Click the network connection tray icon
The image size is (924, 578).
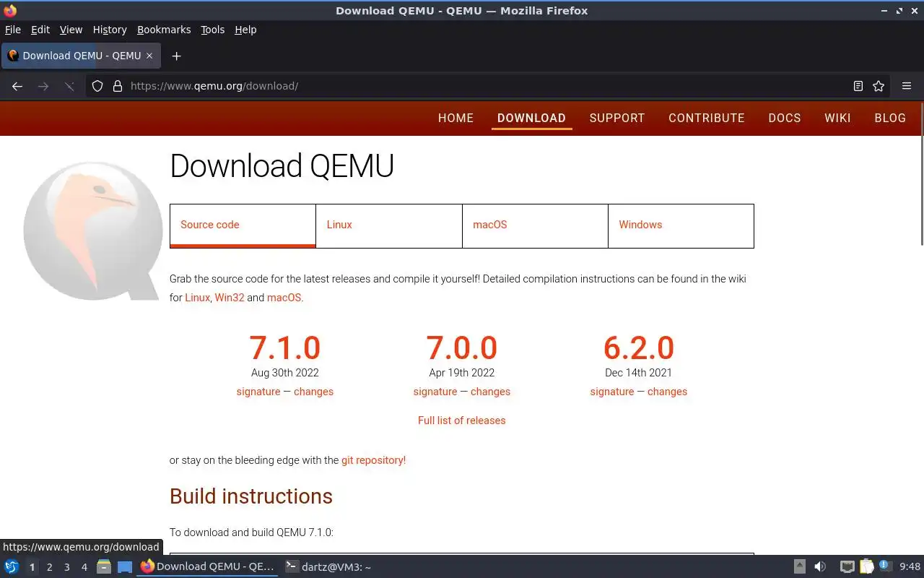tap(847, 567)
